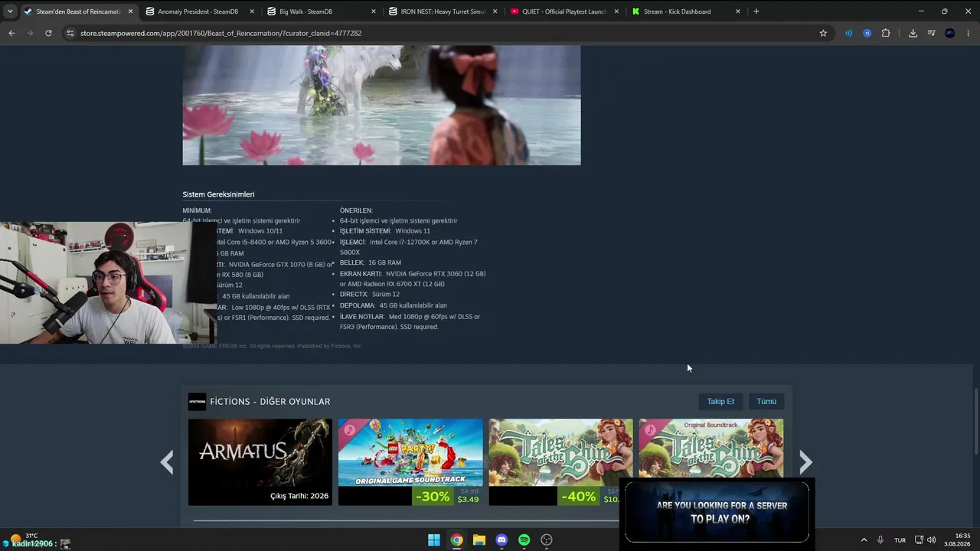View site information icon in address bar

point(70,33)
